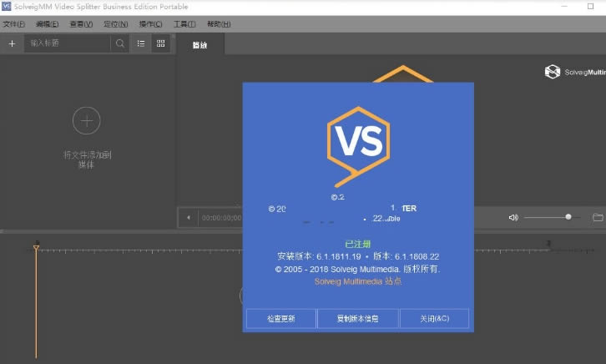The height and width of the screenshot is (364, 606).
Task: Minimize the Video Splitter window
Action: click(x=564, y=6)
